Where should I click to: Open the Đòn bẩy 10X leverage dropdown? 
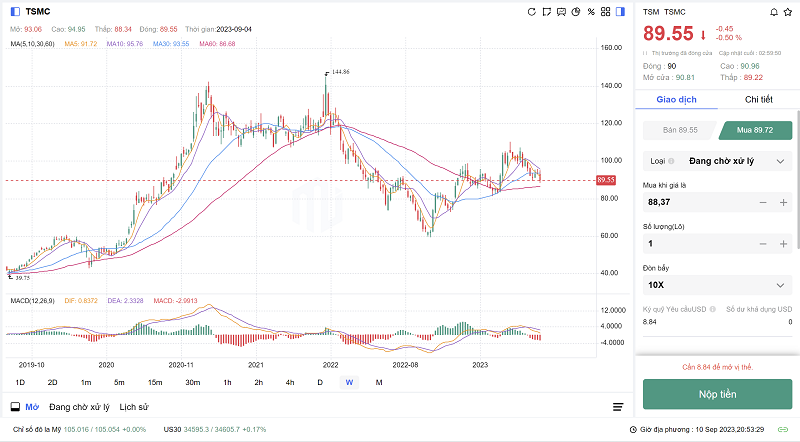click(x=717, y=285)
